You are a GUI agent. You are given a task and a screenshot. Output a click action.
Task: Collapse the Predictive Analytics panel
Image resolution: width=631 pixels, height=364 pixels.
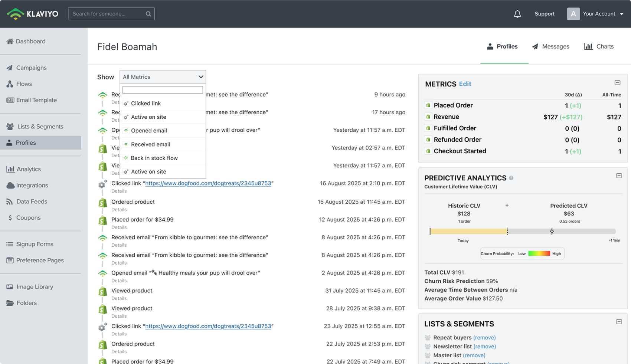pyautogui.click(x=619, y=176)
